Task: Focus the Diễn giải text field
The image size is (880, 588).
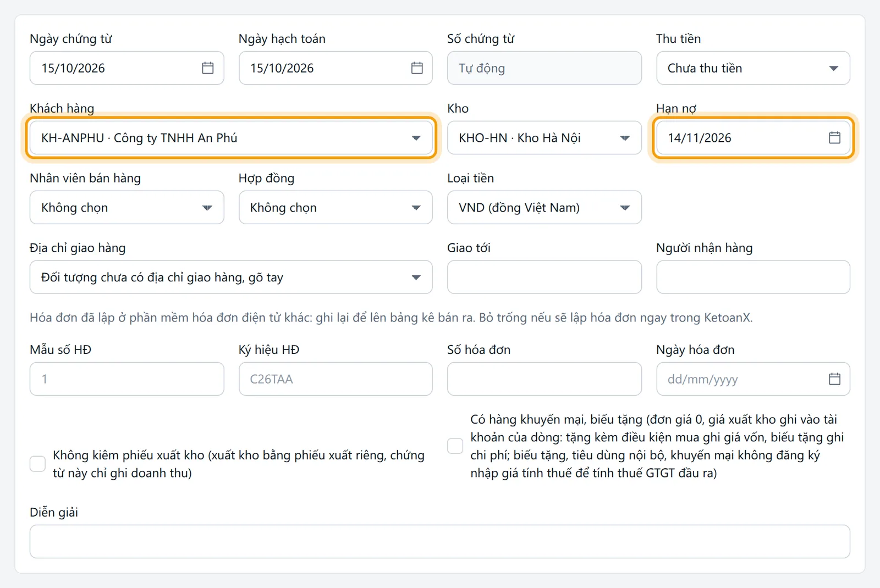Action: 440,541
